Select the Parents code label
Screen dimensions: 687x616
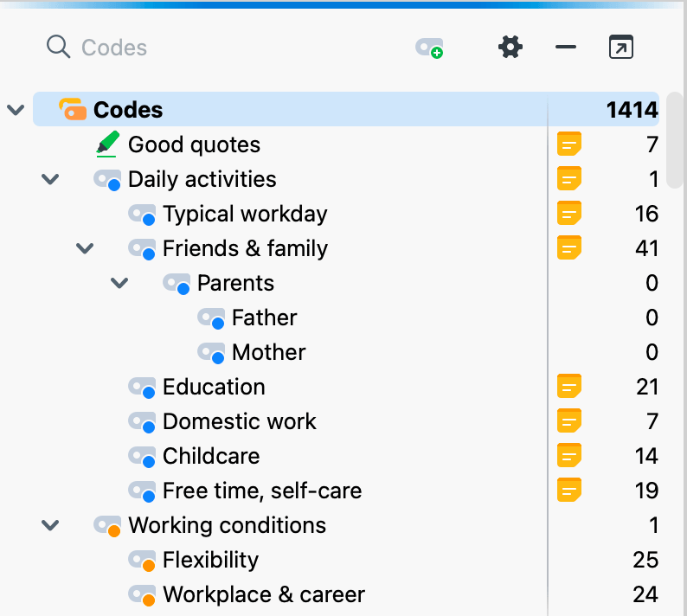[235, 283]
